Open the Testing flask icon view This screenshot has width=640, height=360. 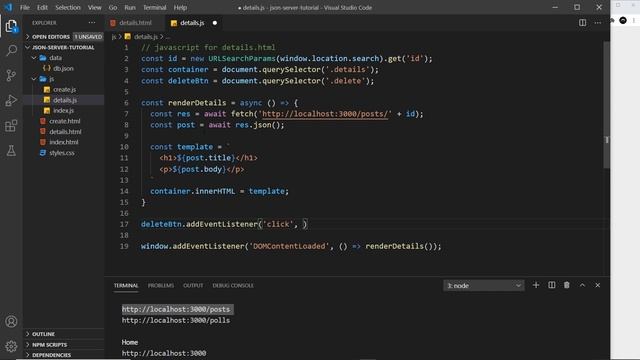coord(11,151)
